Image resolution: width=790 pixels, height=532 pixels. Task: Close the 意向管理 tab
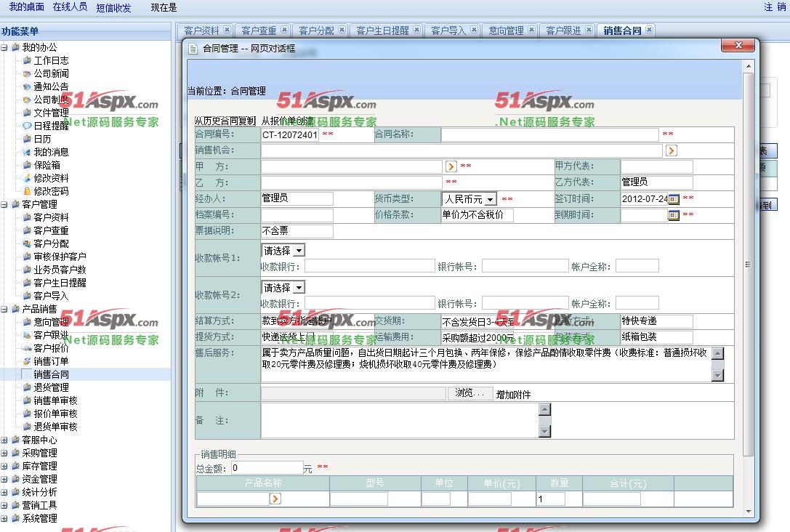[x=531, y=30]
